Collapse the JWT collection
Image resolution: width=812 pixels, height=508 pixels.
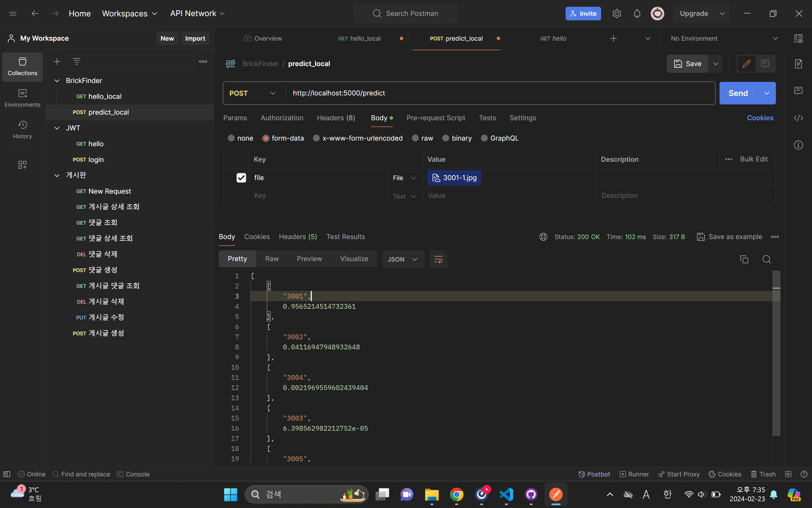[57, 128]
